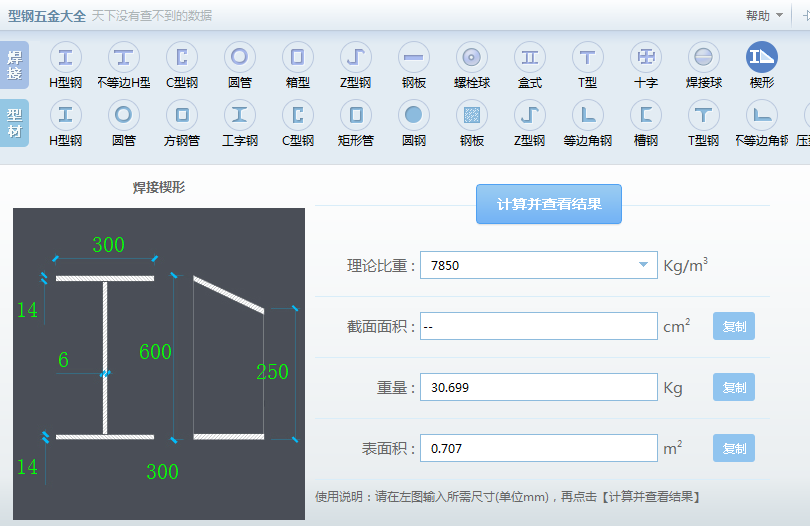Select welded T型 icon
The height and width of the screenshot is (526, 810).
(588, 57)
